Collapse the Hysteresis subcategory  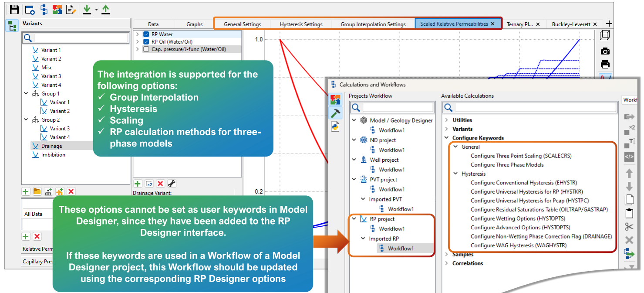click(x=456, y=174)
